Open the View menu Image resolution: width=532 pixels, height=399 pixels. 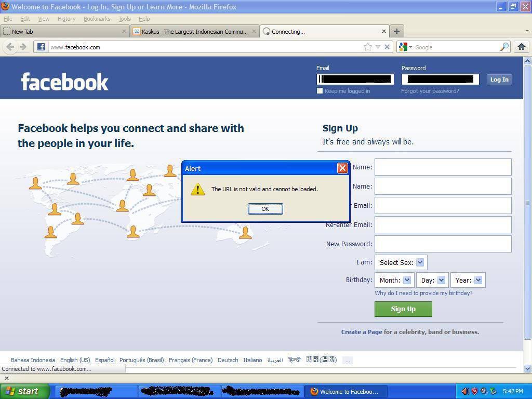tap(44, 19)
